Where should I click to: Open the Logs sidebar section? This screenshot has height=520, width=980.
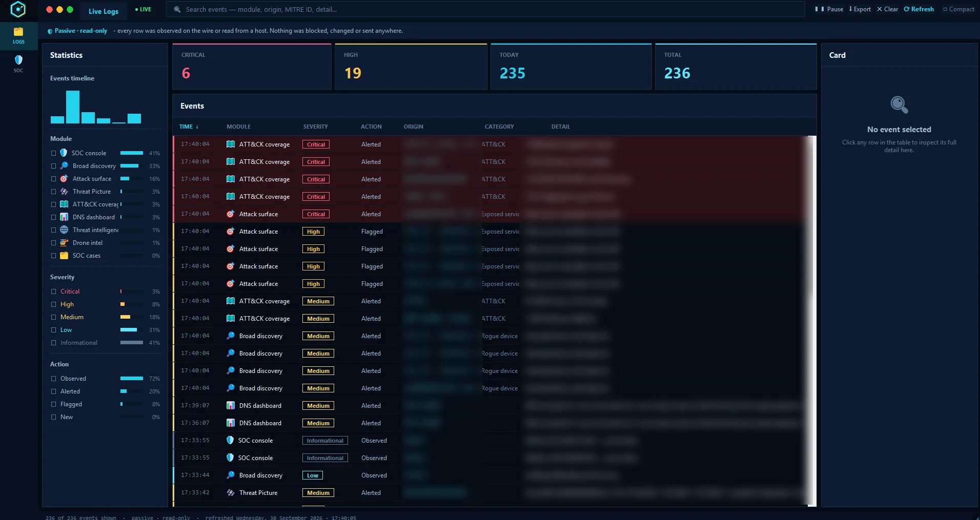click(x=18, y=35)
